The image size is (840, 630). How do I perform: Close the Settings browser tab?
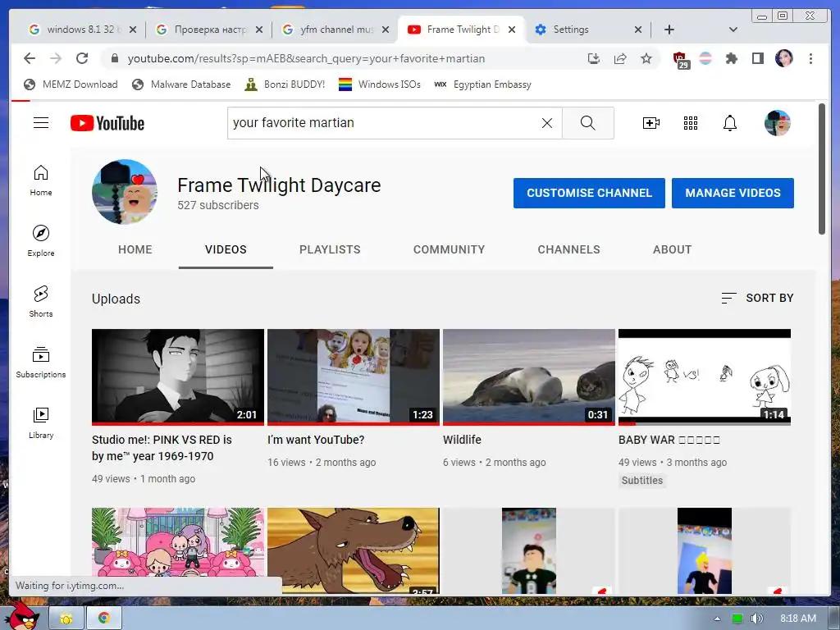click(x=638, y=30)
